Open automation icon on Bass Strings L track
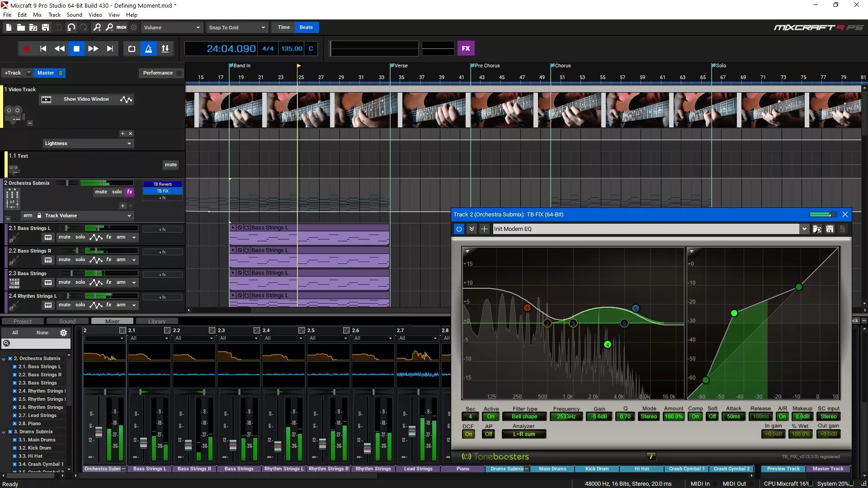The width and height of the screenshot is (868, 488). (96, 237)
